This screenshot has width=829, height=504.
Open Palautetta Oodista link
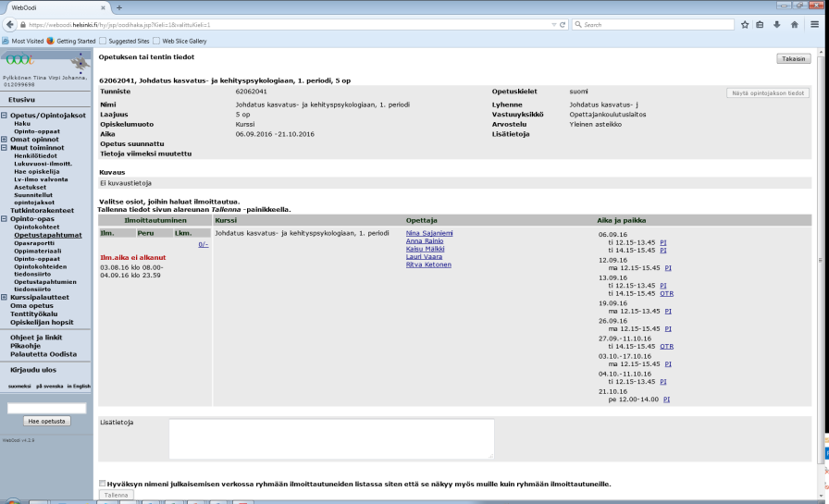[43, 354]
